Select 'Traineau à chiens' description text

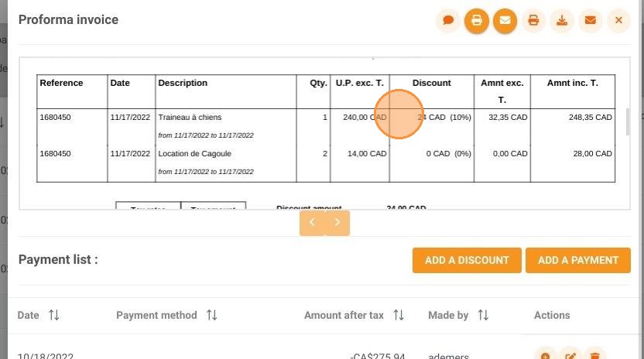(190, 117)
